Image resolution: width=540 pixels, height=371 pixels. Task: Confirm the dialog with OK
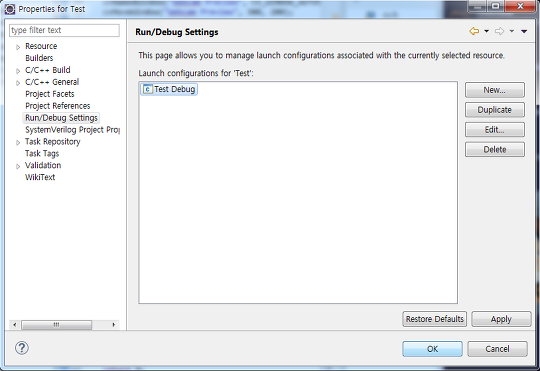[x=432, y=349]
